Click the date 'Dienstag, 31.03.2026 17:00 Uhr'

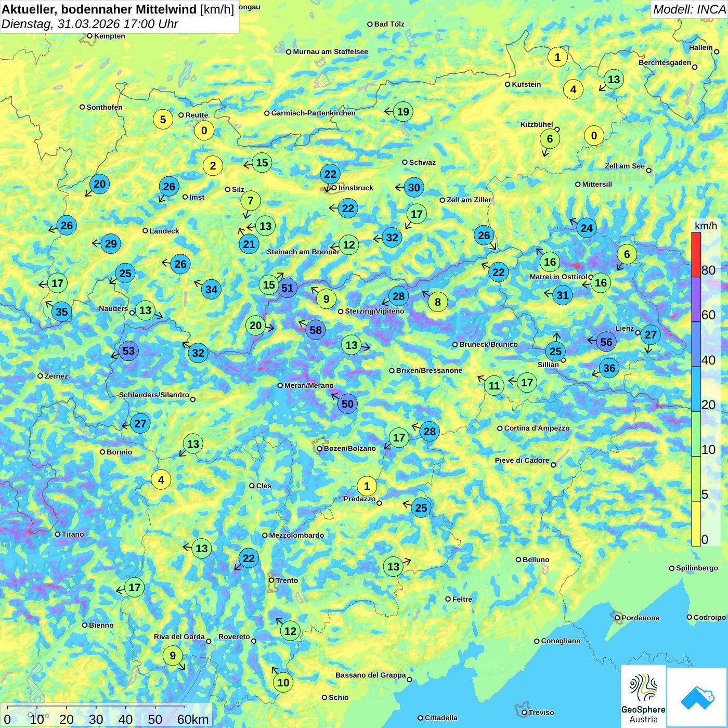coord(90,24)
